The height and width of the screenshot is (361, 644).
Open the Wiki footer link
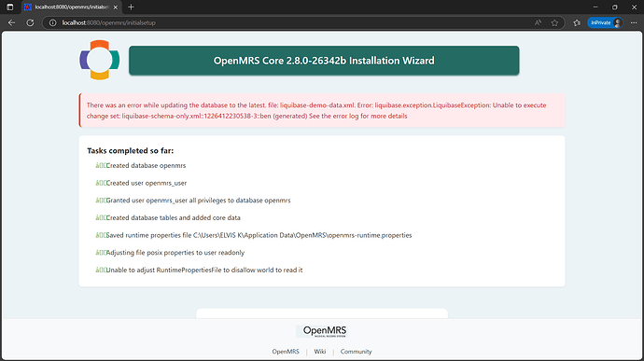coord(320,352)
